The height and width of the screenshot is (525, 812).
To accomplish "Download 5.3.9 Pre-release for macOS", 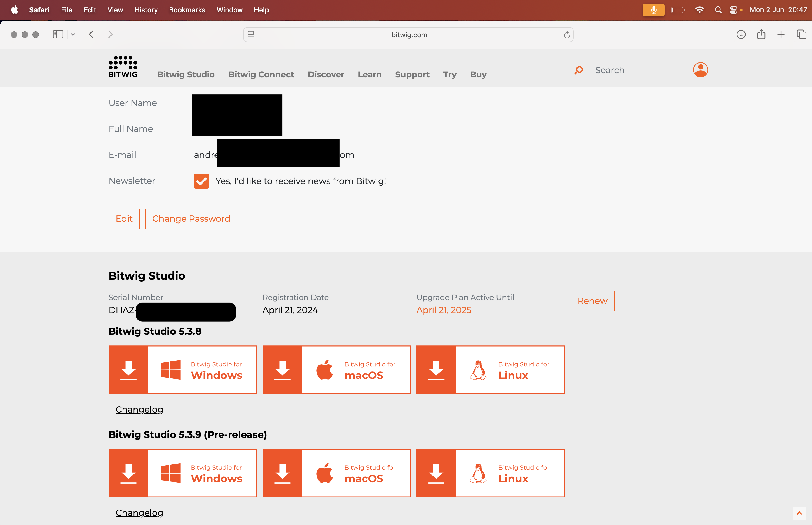I will coord(337,473).
